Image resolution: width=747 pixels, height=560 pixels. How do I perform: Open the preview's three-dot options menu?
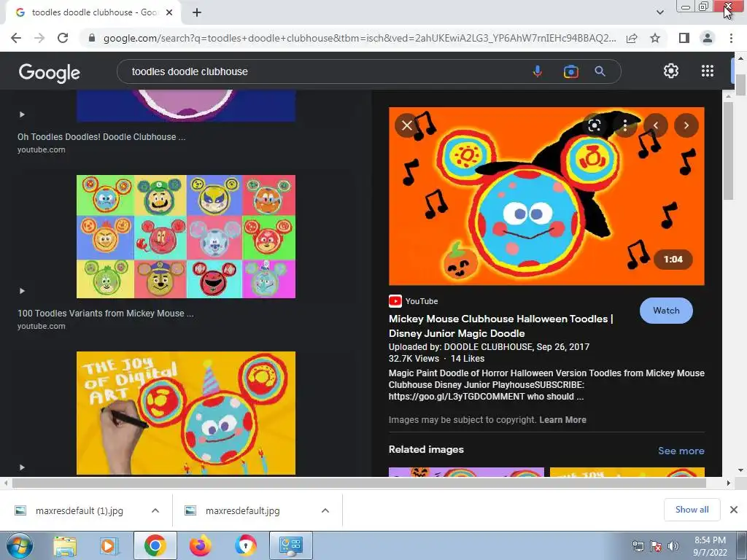point(624,125)
